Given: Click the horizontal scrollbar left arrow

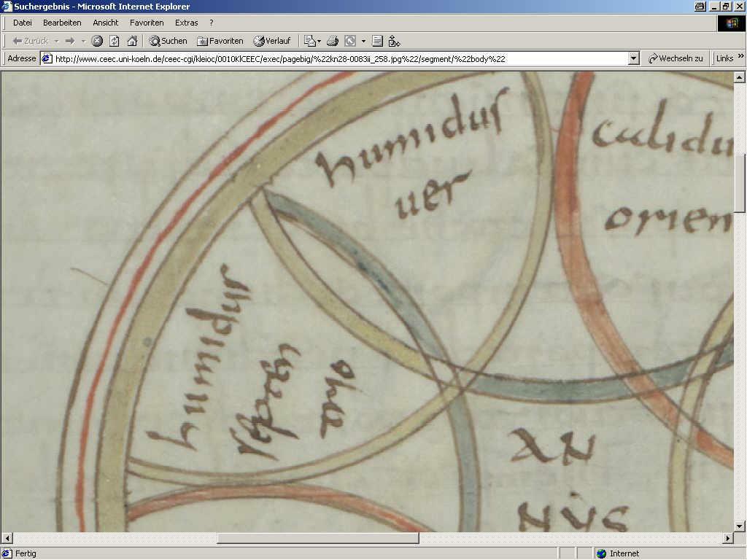Looking at the screenshot, I should 7,538.
